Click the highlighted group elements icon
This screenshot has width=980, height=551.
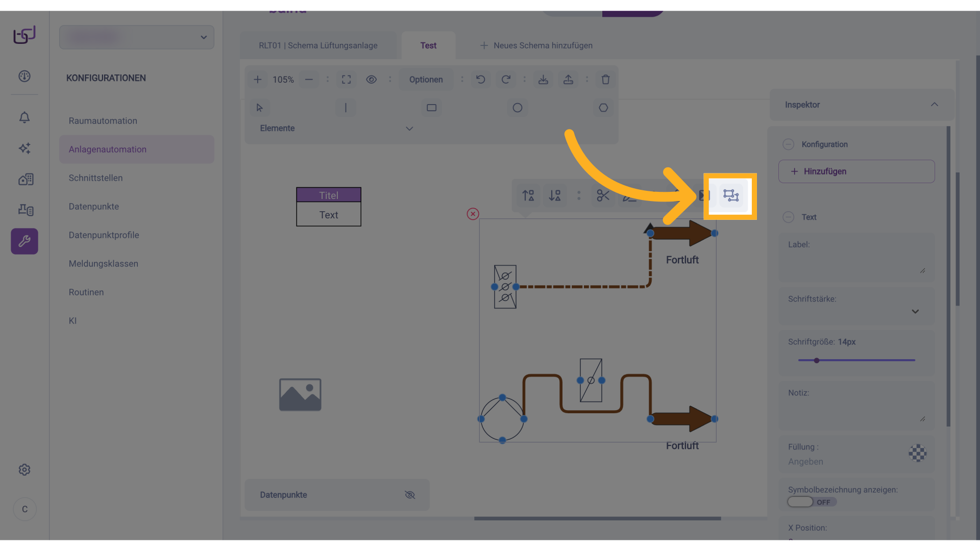(731, 195)
